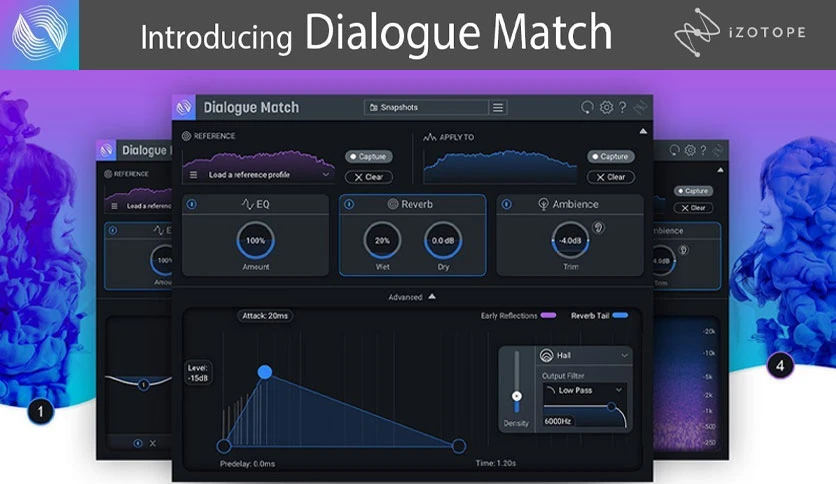
Task: Click the EQ curve icon in left background window
Action: (x=159, y=230)
